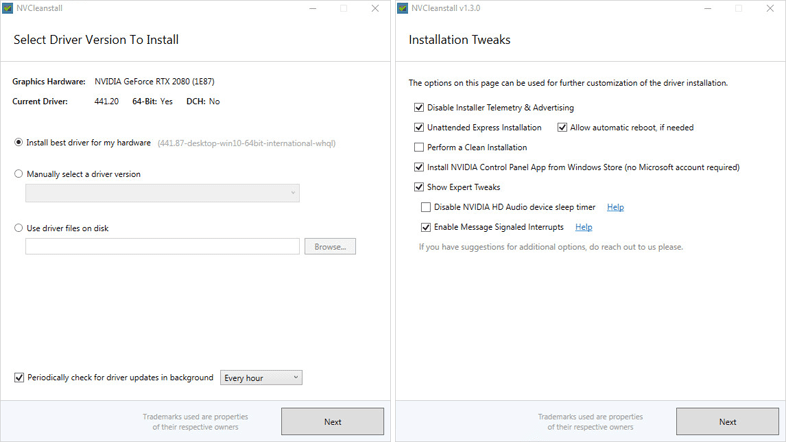Image resolution: width=786 pixels, height=442 pixels.
Task: Click the DCH: No text
Action: [203, 101]
